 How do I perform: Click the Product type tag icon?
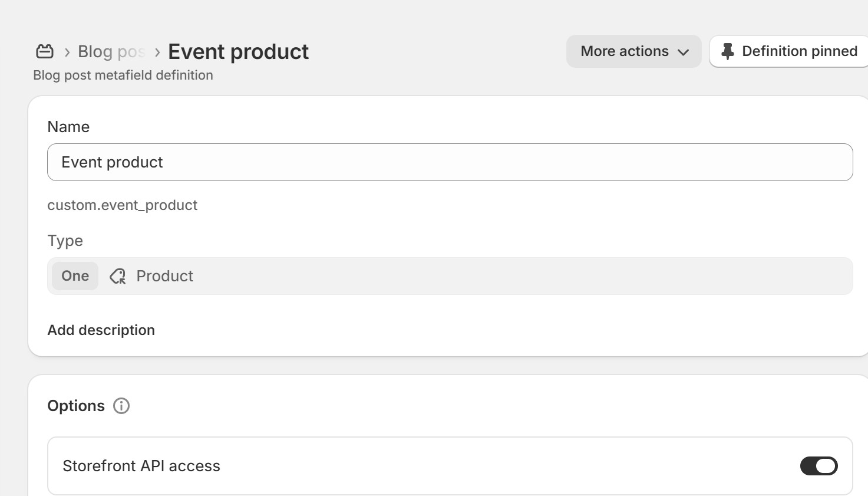click(118, 276)
